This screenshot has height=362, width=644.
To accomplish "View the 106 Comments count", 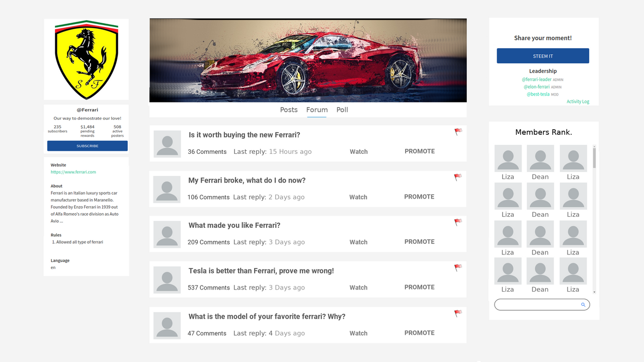I will [209, 197].
